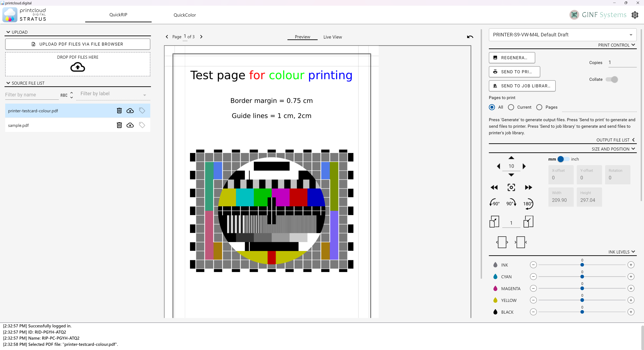Screen dimensions: 644x350
Task: Go to next page arrow
Action: click(x=201, y=37)
